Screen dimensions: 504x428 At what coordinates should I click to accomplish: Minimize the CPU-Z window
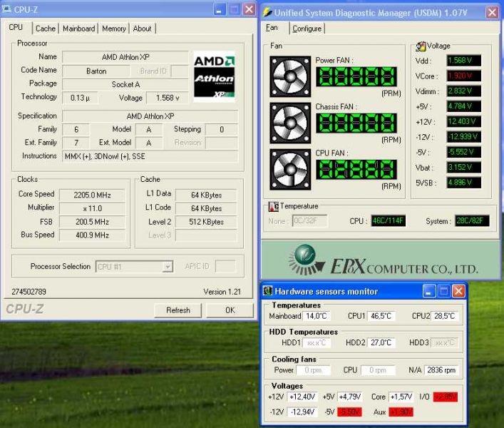point(220,10)
